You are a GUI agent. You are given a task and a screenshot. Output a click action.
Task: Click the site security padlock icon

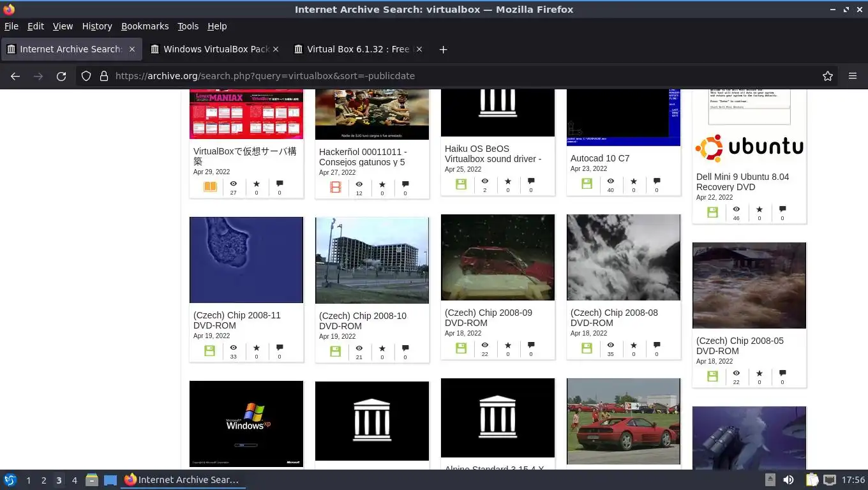pyautogui.click(x=104, y=76)
